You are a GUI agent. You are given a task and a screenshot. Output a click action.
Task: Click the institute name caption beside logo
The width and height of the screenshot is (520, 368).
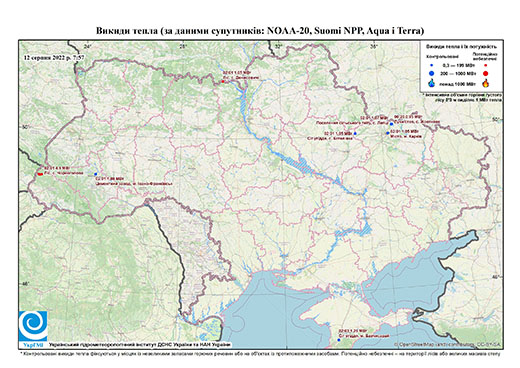[140, 344]
